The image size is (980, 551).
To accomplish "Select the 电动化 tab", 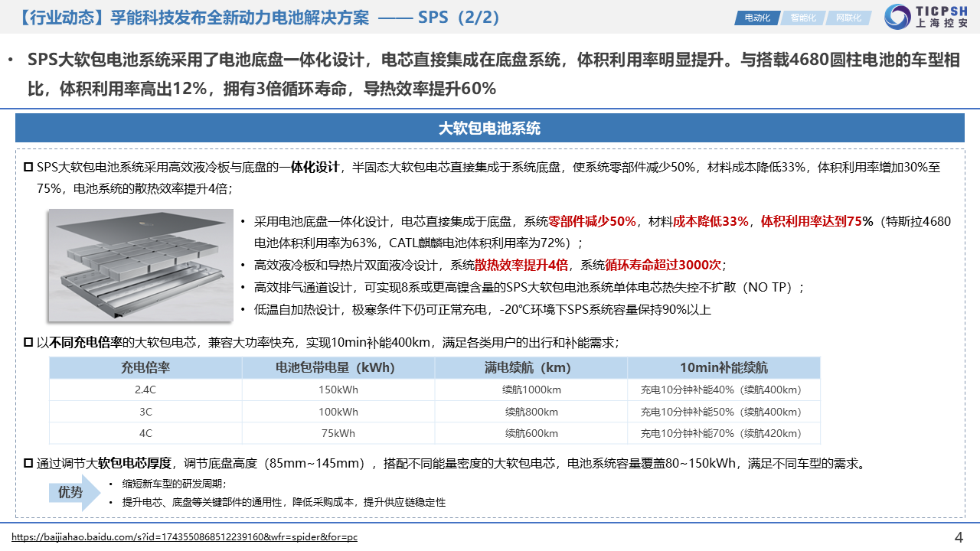I will pos(756,18).
